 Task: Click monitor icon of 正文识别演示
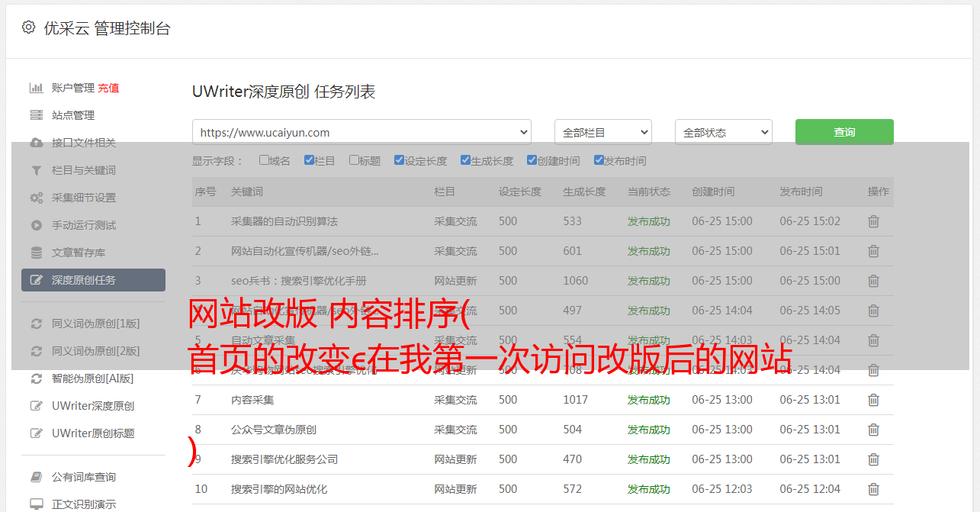36,504
